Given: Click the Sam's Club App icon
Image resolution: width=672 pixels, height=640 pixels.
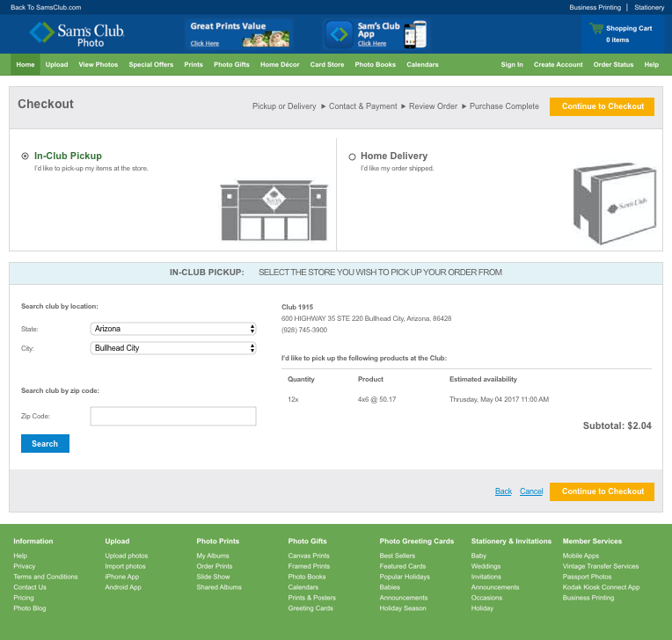Looking at the screenshot, I should click(339, 34).
